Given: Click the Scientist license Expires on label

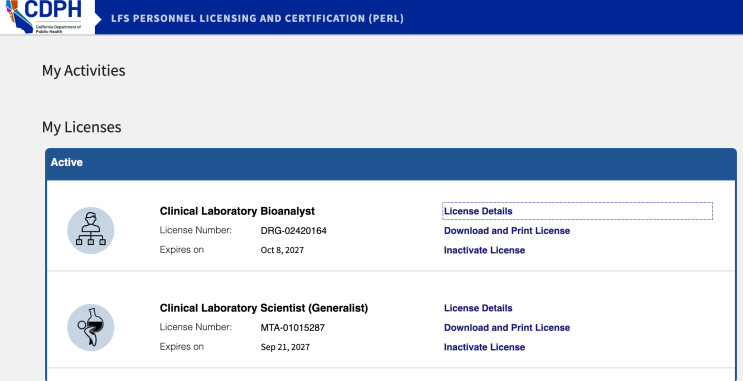Looking at the screenshot, I should [181, 346].
